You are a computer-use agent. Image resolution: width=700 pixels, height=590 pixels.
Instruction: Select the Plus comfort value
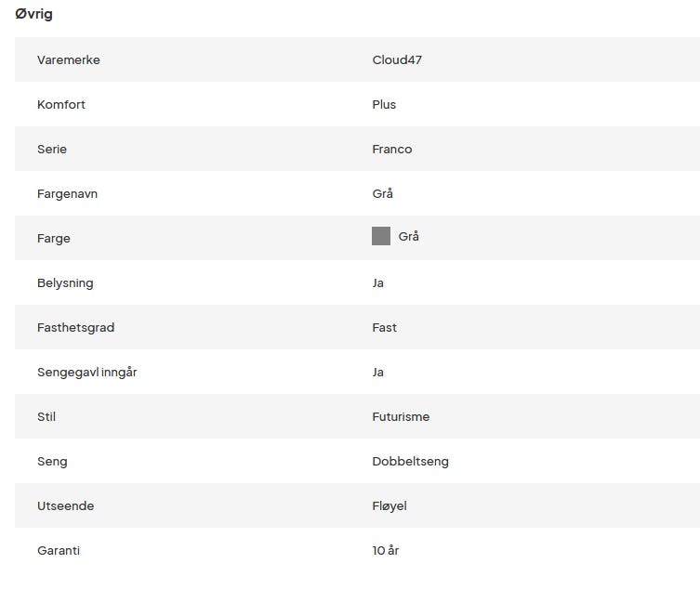coord(384,104)
